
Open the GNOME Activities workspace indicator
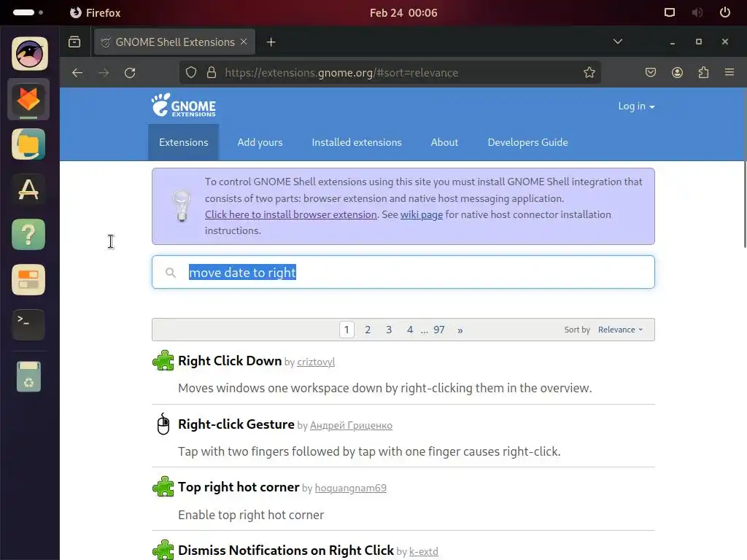click(28, 12)
